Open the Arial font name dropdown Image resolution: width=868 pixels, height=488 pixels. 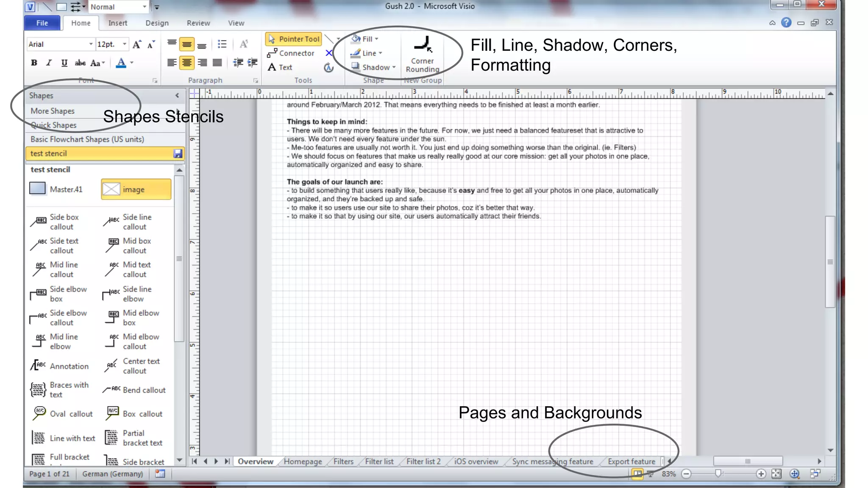click(x=91, y=44)
